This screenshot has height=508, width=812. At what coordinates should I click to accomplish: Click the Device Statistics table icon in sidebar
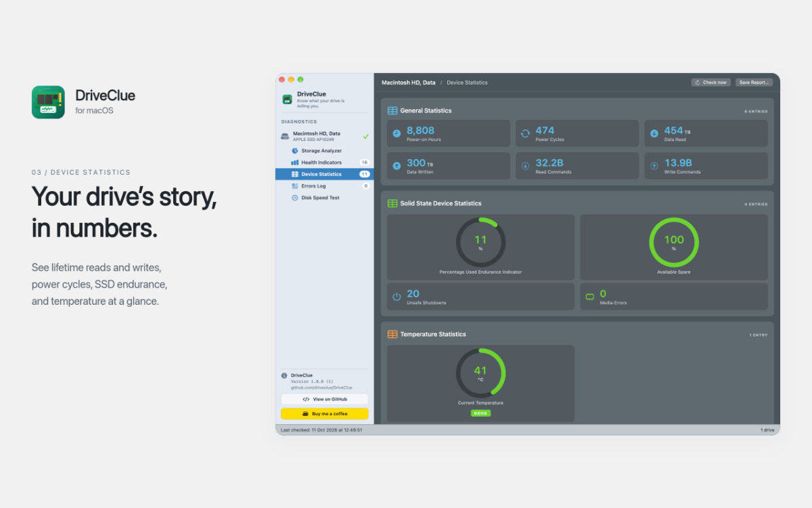tap(295, 174)
